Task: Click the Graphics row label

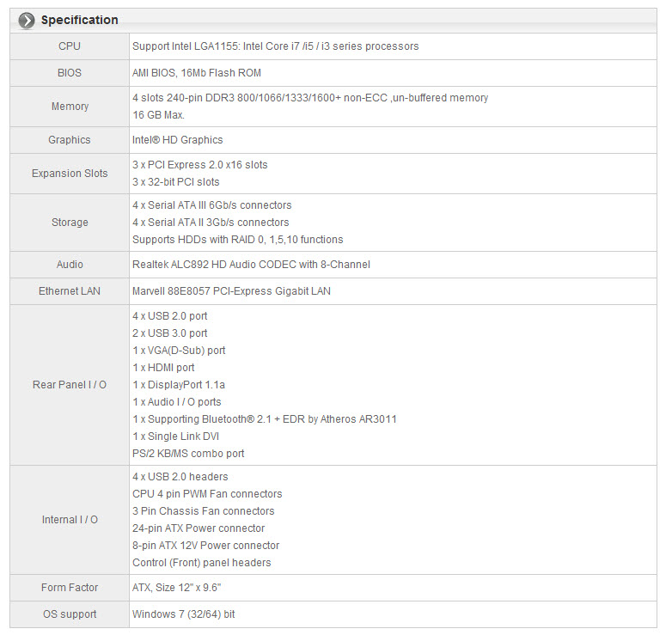Action: pyautogui.click(x=70, y=140)
